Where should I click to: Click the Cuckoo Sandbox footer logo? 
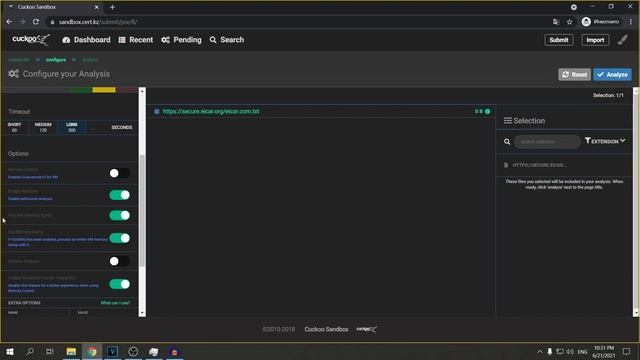(367, 329)
